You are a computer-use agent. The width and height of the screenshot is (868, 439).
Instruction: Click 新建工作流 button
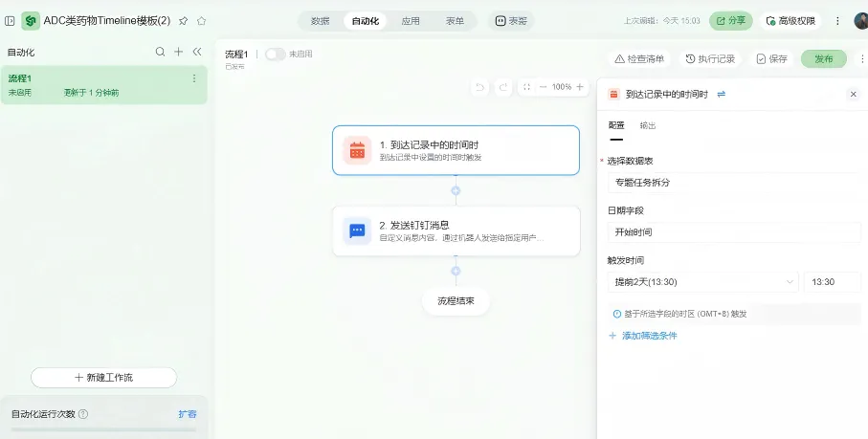(103, 378)
